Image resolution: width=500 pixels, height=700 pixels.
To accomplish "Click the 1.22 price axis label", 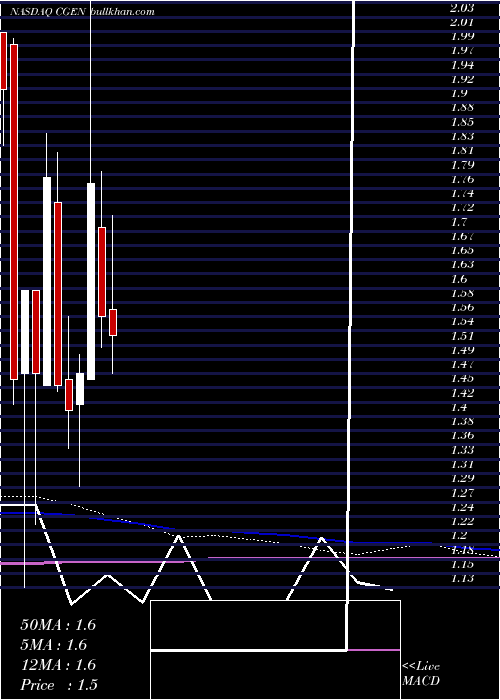I will point(462,521).
